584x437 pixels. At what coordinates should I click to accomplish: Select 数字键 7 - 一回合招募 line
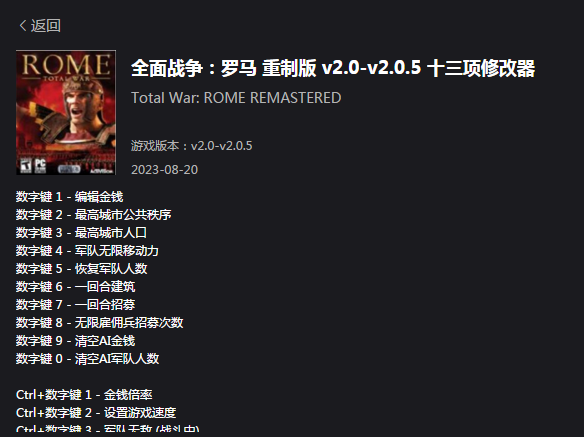(76, 304)
